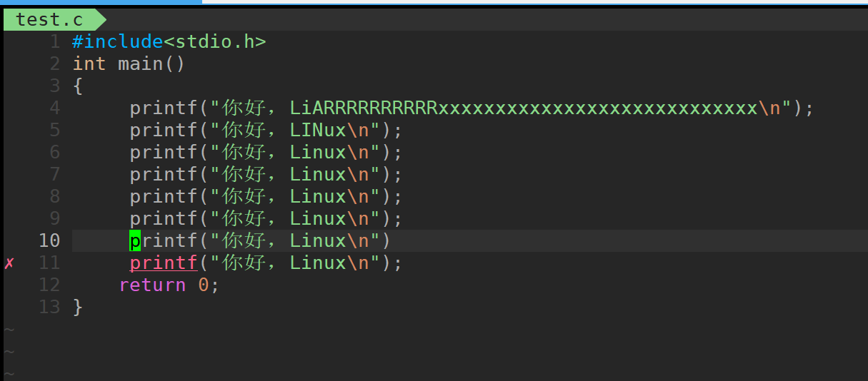Click the LINux string on line 5
868x381 pixels.
pyautogui.click(x=318, y=130)
